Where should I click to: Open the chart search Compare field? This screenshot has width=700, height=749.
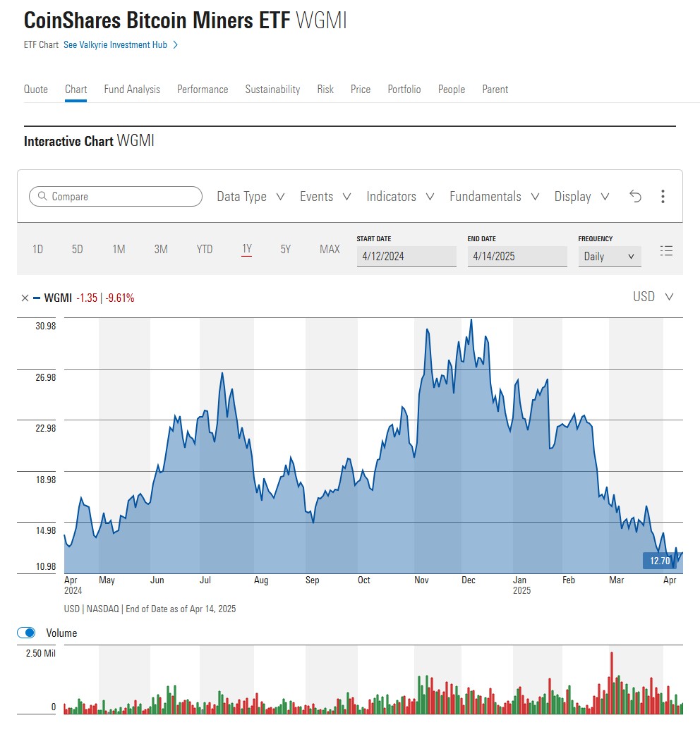(x=115, y=197)
